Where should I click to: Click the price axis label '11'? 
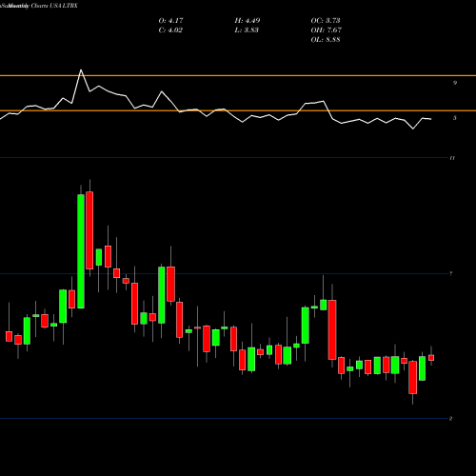[452, 158]
